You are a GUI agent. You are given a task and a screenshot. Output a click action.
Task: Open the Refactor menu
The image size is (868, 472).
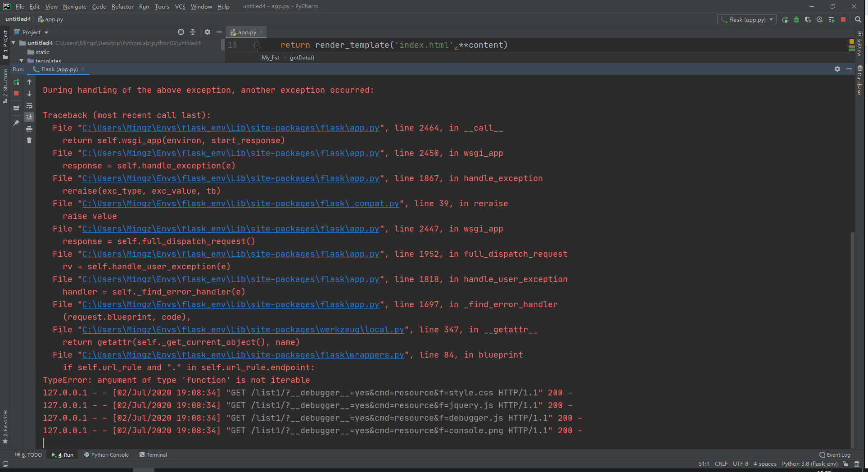(122, 6)
